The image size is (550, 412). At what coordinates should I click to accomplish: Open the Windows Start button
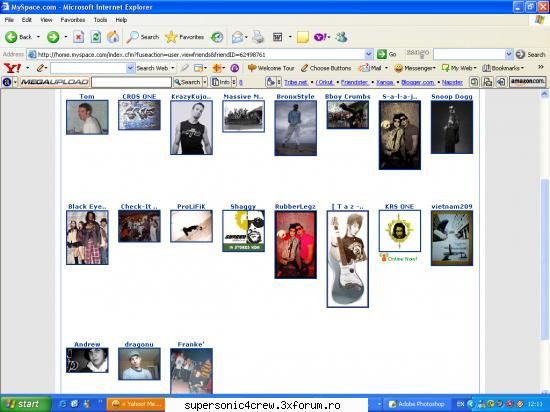click(25, 404)
